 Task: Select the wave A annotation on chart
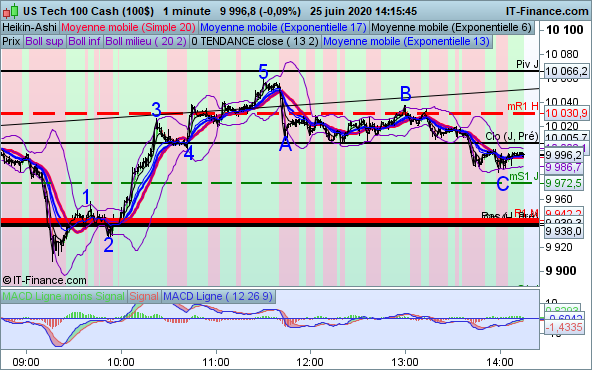(285, 144)
